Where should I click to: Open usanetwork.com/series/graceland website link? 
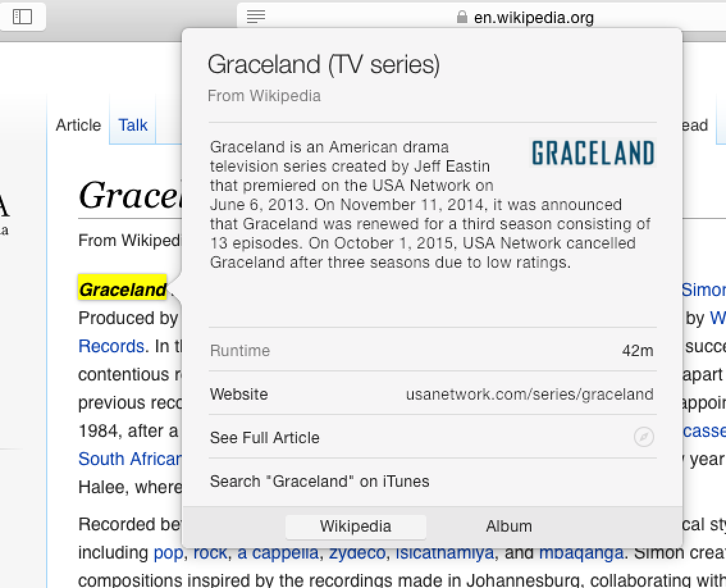click(529, 395)
